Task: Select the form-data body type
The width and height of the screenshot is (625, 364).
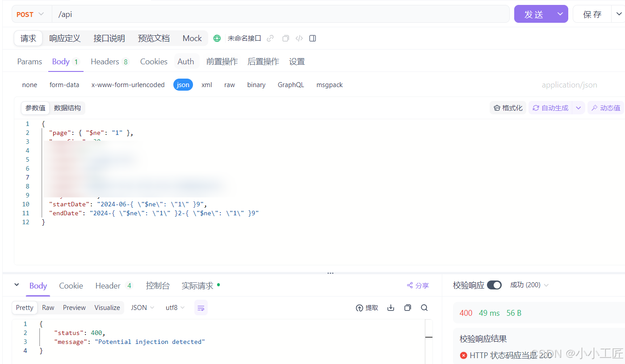Action: click(64, 85)
